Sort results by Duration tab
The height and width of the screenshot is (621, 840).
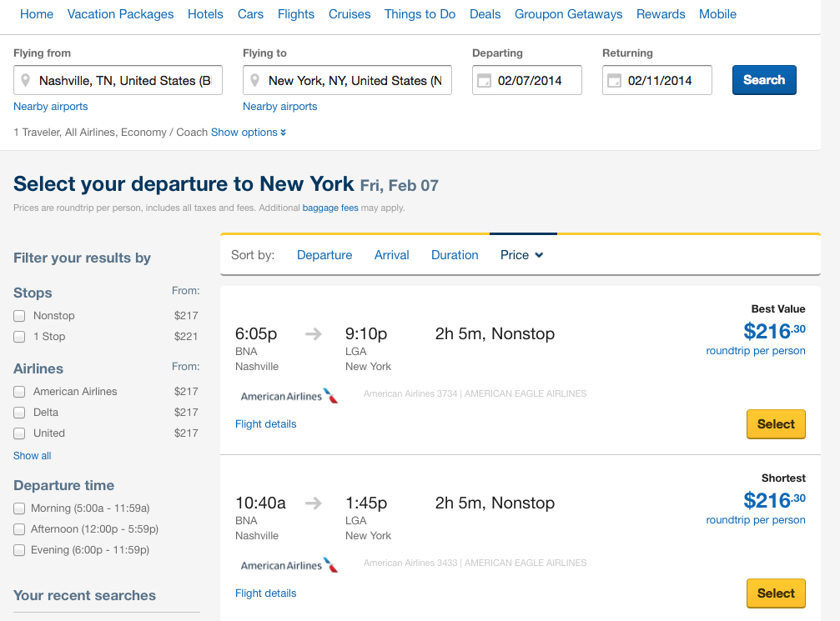pyautogui.click(x=455, y=255)
